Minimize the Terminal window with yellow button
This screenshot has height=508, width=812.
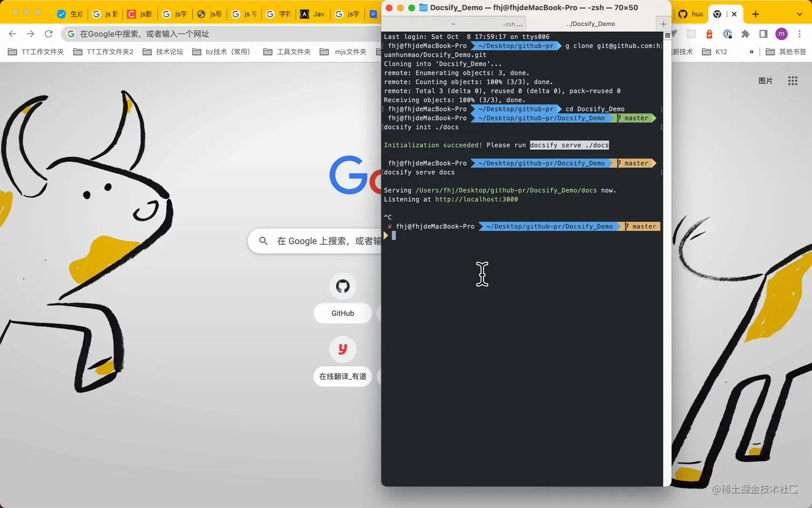click(400, 8)
